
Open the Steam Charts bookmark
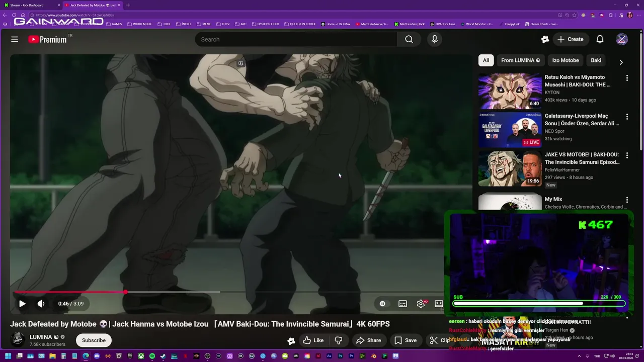pos(541,24)
